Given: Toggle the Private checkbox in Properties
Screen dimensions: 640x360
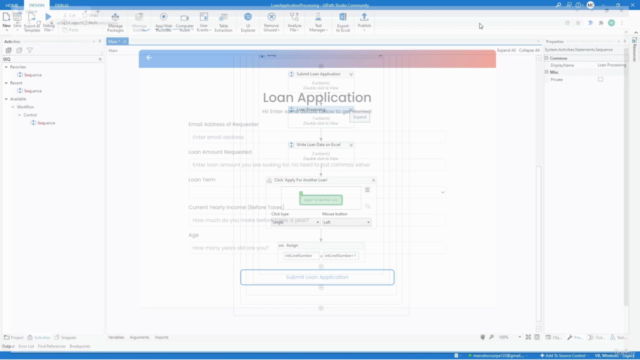Looking at the screenshot, I should pyautogui.click(x=600, y=80).
